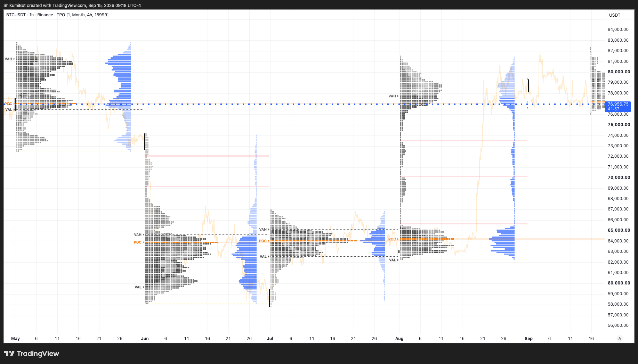Viewport: 638px width, 364px height.
Task: Click the Jun label on time axis
Action: [145, 339]
